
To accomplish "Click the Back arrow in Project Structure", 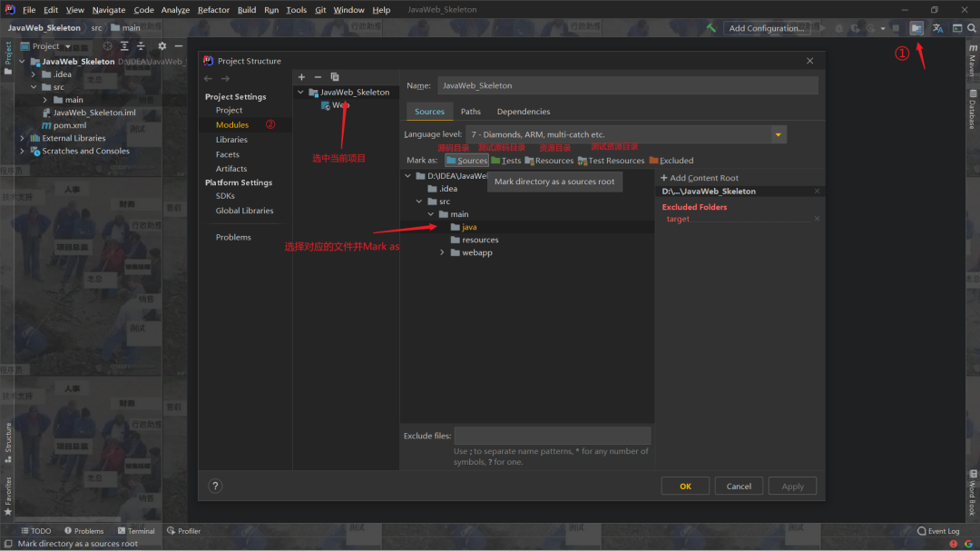I will click(208, 79).
